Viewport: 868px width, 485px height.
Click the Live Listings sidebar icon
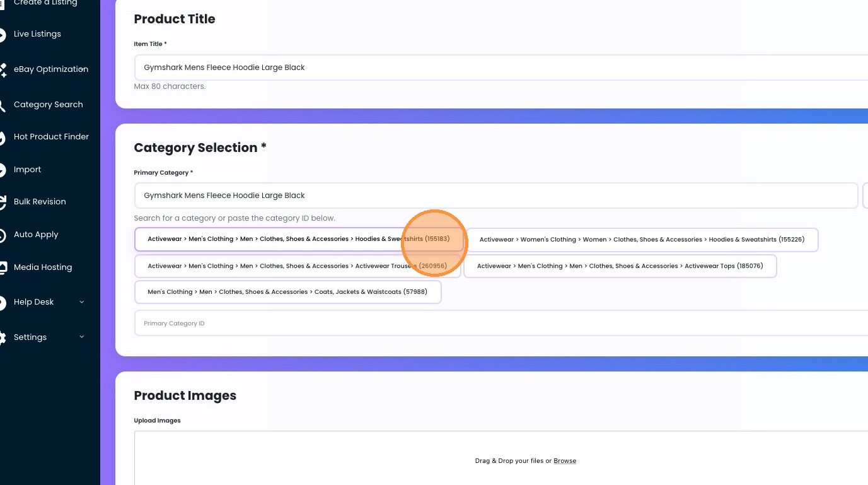pos(3,34)
